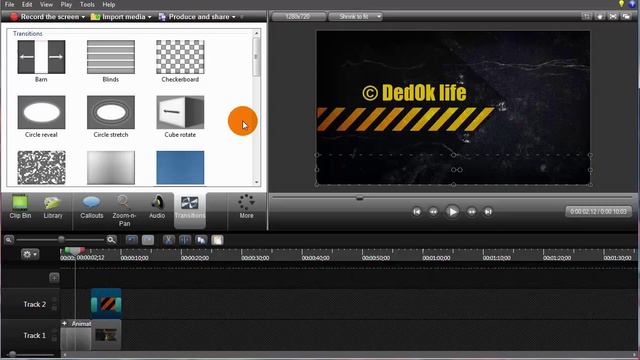Click the green selection start marker
This screenshot has width=640, height=360.
pyautogui.click(x=68, y=250)
